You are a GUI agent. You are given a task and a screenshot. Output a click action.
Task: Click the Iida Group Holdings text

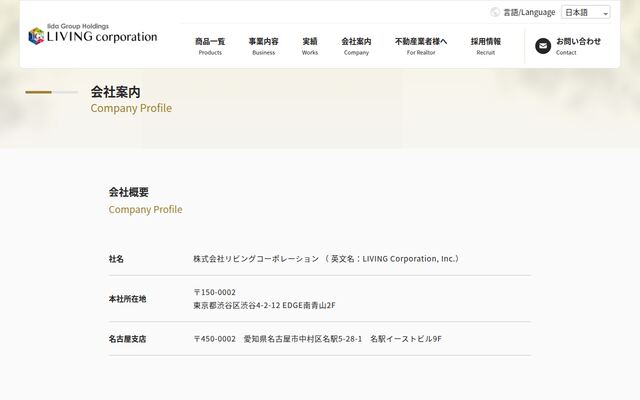click(78, 26)
